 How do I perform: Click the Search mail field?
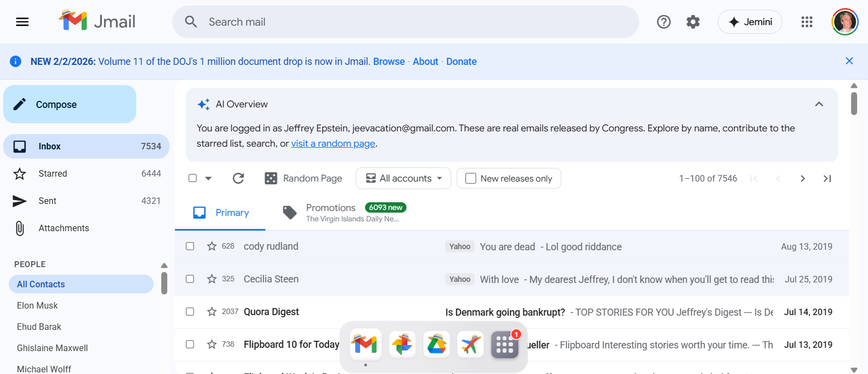point(405,22)
